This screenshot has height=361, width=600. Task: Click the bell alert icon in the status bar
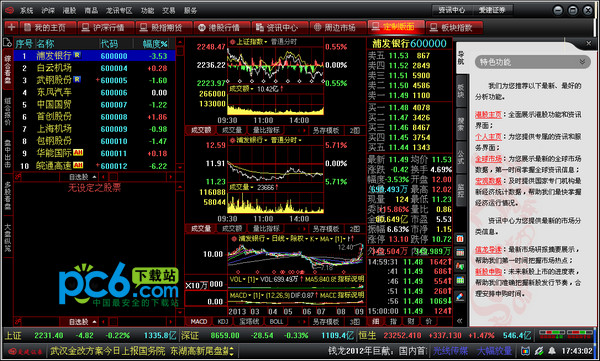(552, 351)
